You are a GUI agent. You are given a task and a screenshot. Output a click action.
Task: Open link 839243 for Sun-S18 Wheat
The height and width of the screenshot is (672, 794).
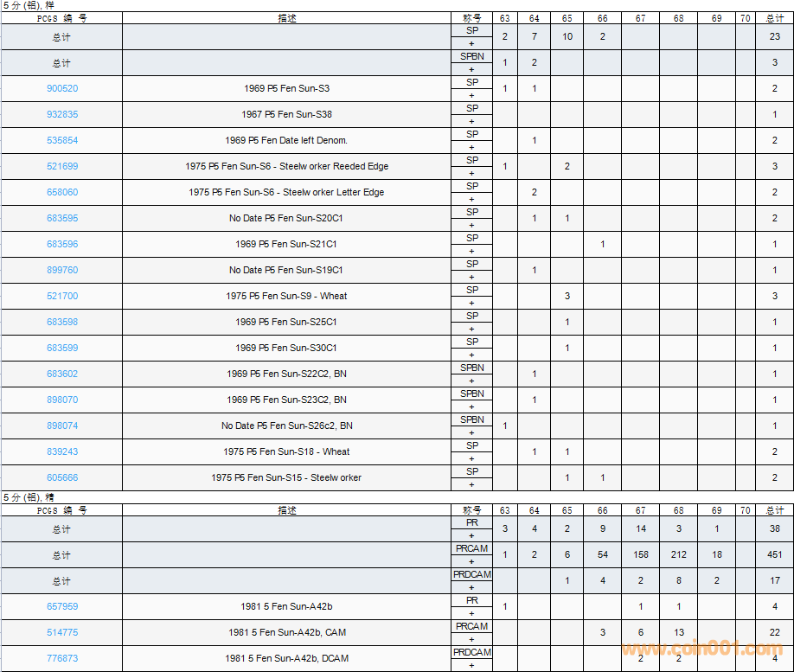pyautogui.click(x=62, y=451)
